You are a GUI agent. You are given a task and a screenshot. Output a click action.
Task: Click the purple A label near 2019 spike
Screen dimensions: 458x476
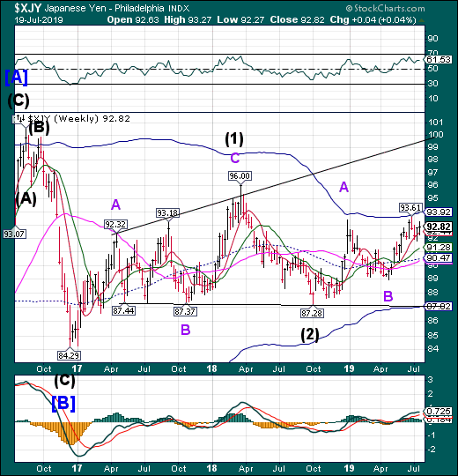[x=343, y=187]
